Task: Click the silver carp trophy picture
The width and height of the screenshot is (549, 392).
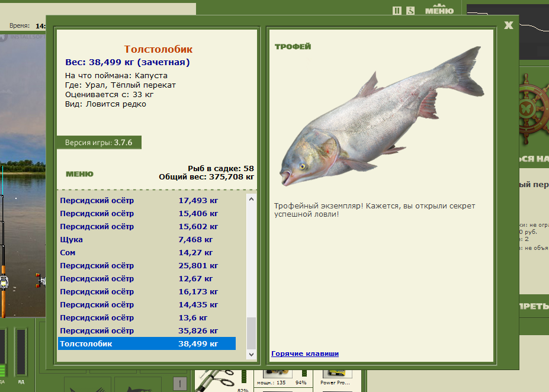Action: 382,115
